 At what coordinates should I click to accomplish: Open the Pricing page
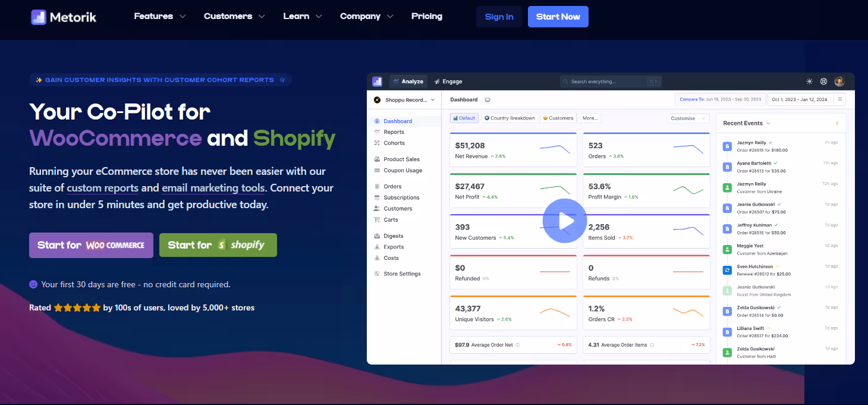click(x=427, y=16)
